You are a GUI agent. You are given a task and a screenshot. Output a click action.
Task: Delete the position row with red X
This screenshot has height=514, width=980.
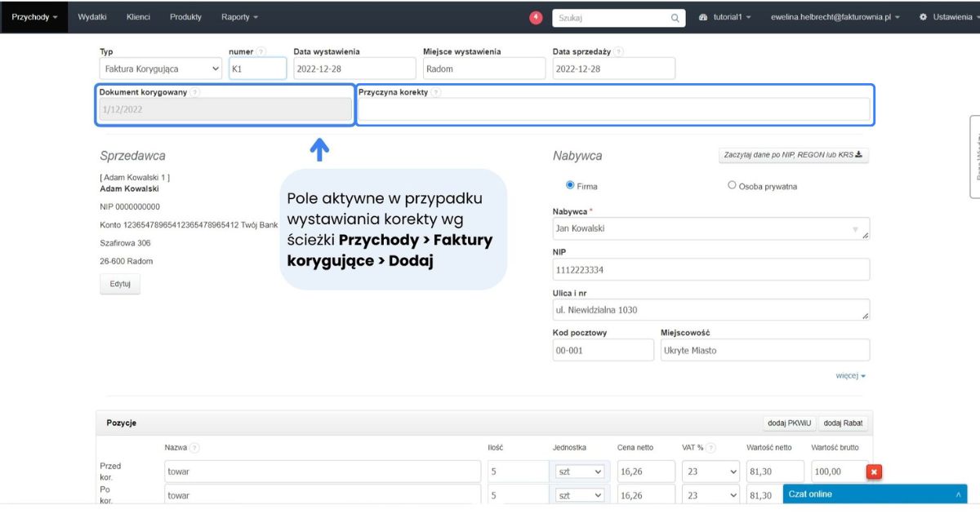(x=874, y=472)
